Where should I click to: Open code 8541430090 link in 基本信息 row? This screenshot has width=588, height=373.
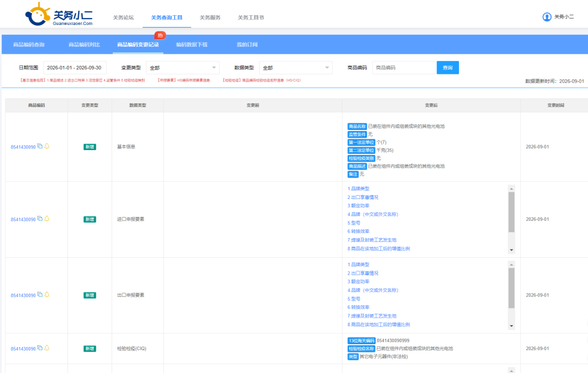coord(23,147)
